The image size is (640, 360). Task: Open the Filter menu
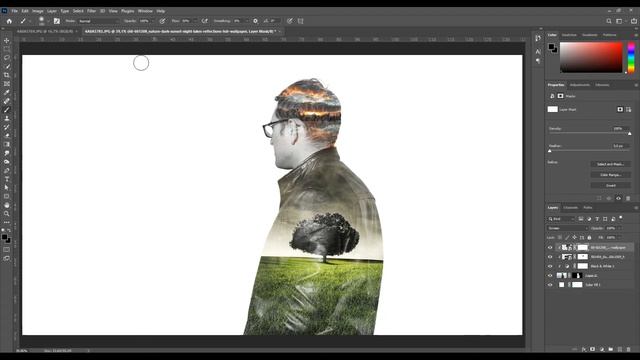click(x=91, y=11)
